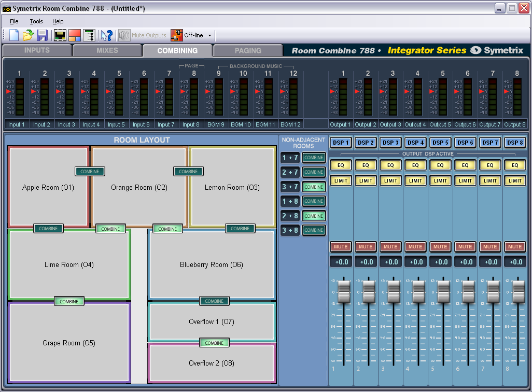Image resolution: width=532 pixels, height=392 pixels.
Task: Toggle the non-adjacent 1 + 7 Combine button
Action: tap(314, 158)
